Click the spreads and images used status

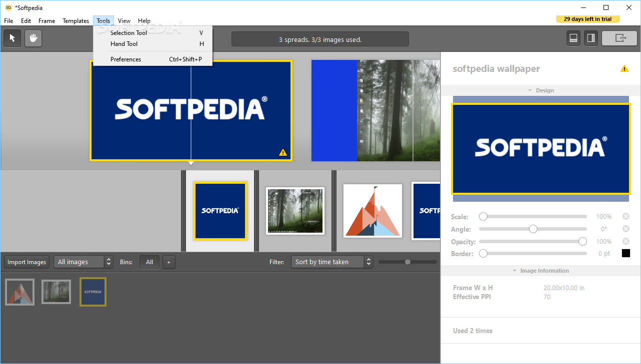click(320, 39)
